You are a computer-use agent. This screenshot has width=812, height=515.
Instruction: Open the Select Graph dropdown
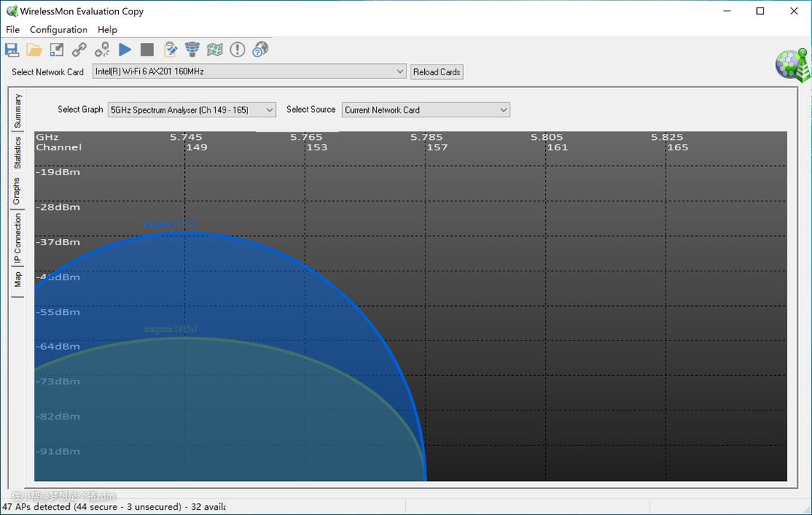[x=269, y=110]
